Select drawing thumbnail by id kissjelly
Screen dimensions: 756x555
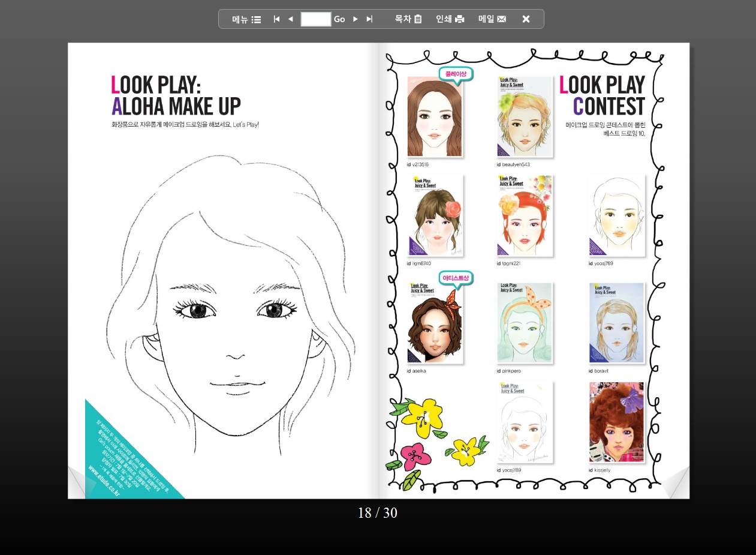616,422
